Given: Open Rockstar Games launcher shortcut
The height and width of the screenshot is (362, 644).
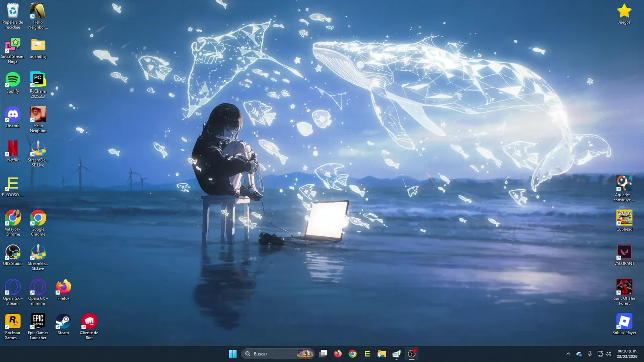Looking at the screenshot, I should click(13, 327).
